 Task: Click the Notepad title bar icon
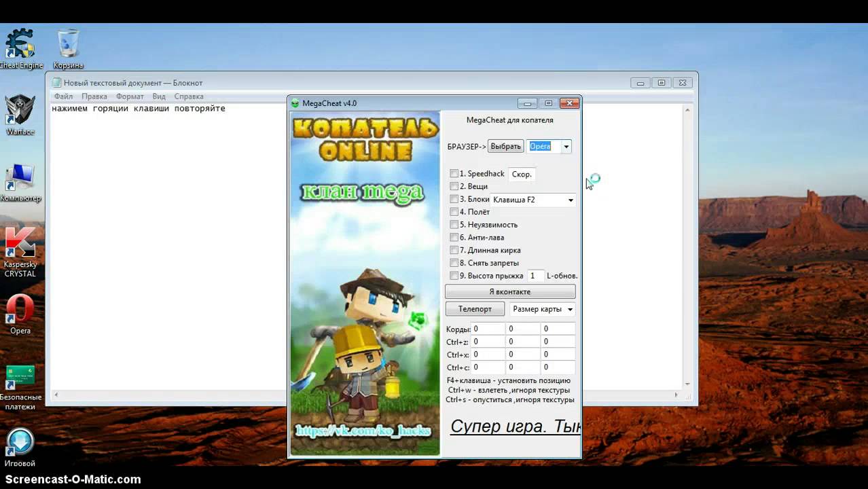click(x=56, y=83)
